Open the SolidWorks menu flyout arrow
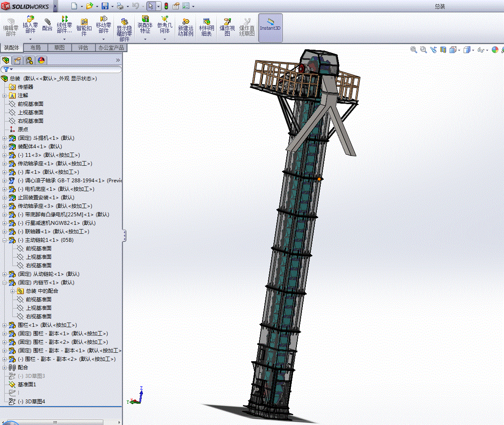The width and height of the screenshot is (504, 425). coord(55,6)
